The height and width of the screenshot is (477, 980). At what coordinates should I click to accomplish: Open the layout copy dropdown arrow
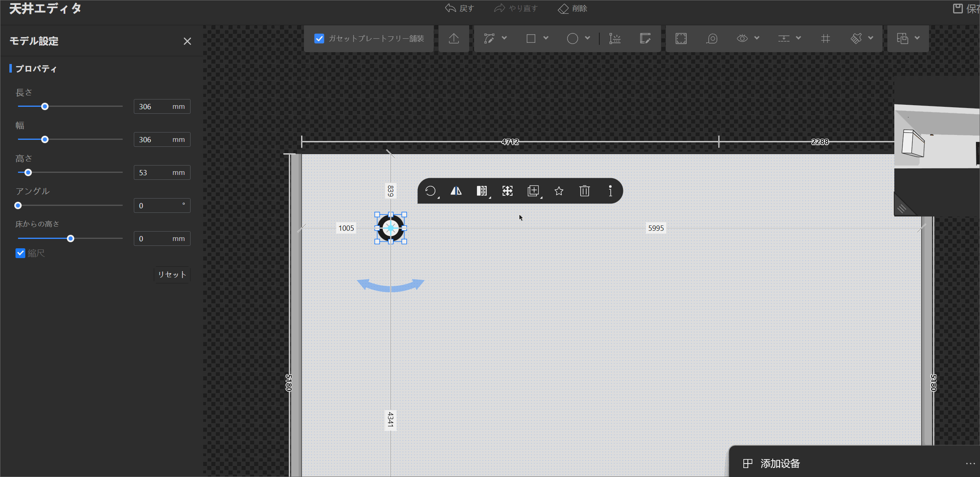click(x=917, y=38)
